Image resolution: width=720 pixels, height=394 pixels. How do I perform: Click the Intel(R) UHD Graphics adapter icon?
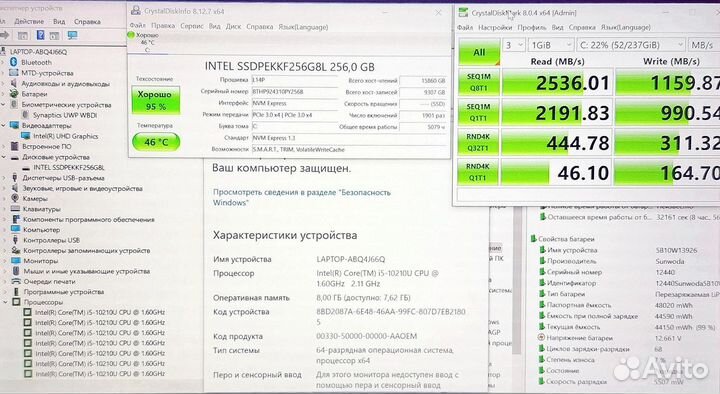[x=26, y=136]
